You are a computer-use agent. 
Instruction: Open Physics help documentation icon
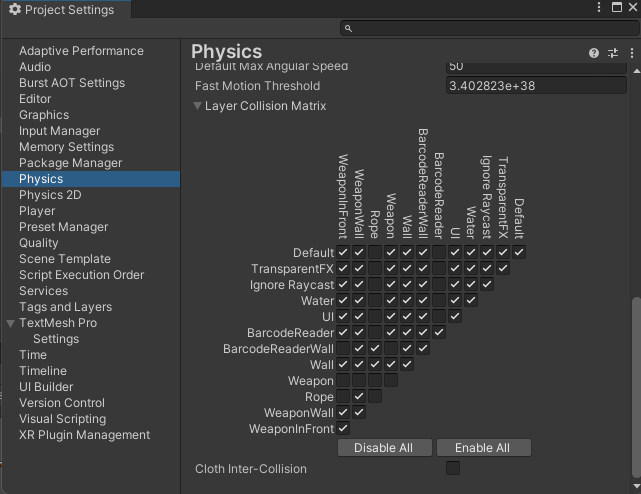pos(594,53)
